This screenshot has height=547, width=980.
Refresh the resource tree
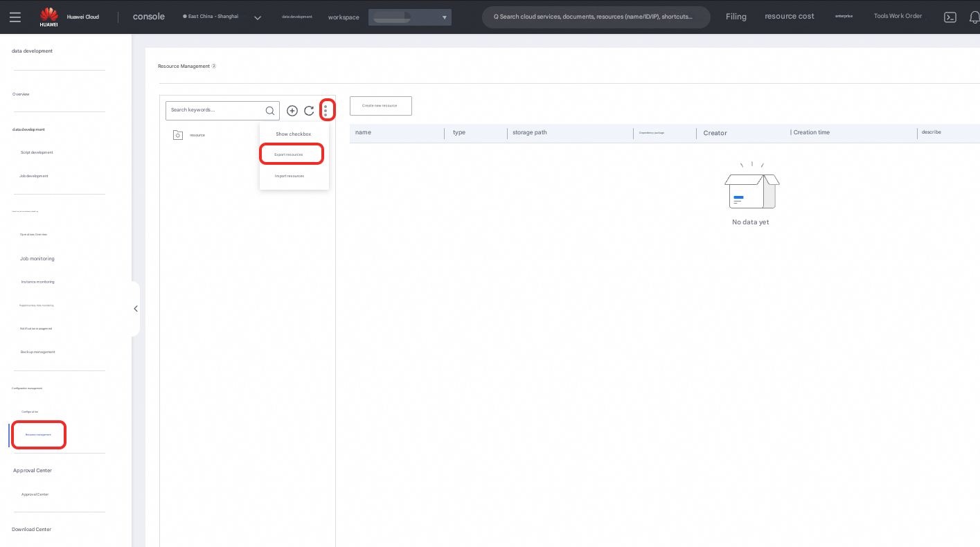coord(309,111)
